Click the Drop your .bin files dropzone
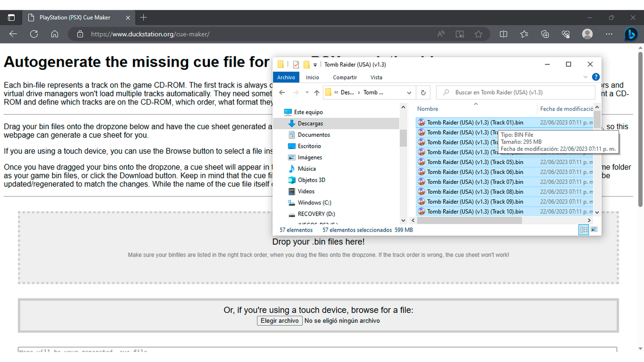The height and width of the screenshot is (362, 644). click(318, 247)
